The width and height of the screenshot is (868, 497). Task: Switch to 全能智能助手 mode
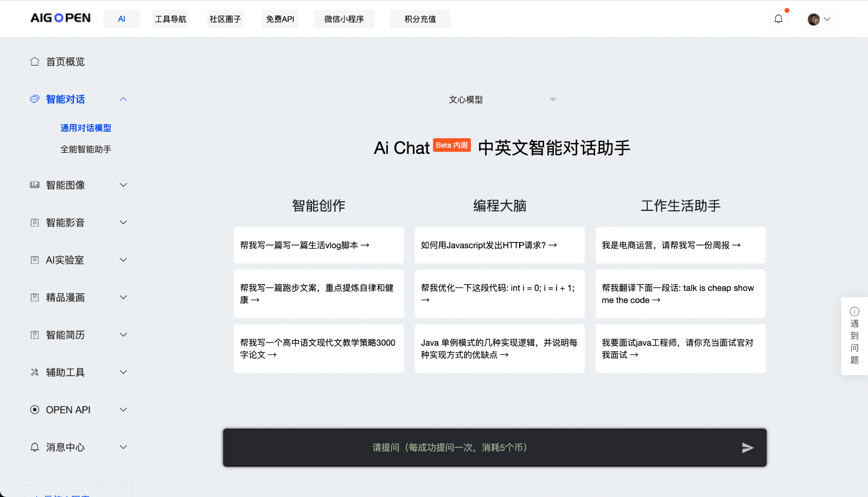[86, 149]
